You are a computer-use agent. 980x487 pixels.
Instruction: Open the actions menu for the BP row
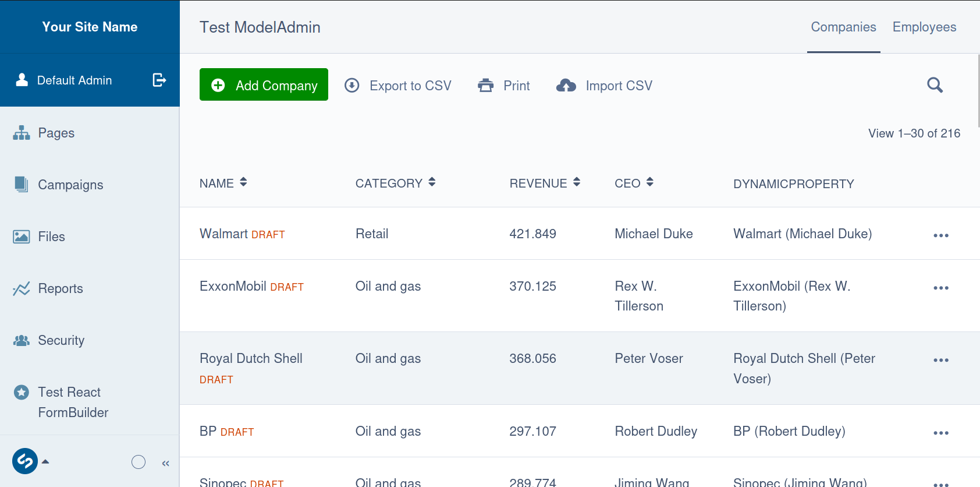coord(941,433)
